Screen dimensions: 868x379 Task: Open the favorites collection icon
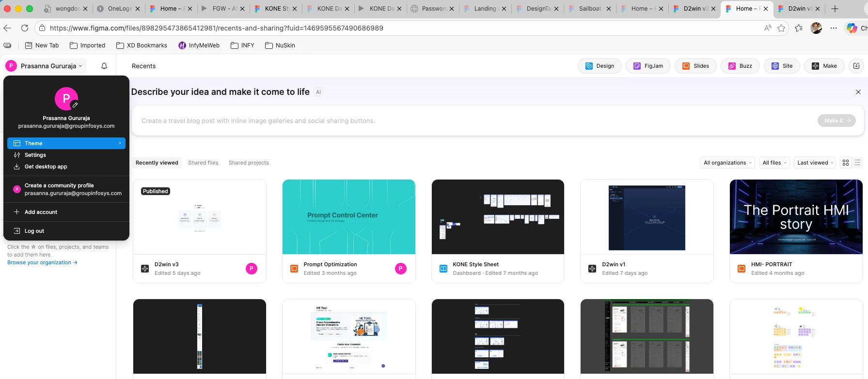[799, 28]
